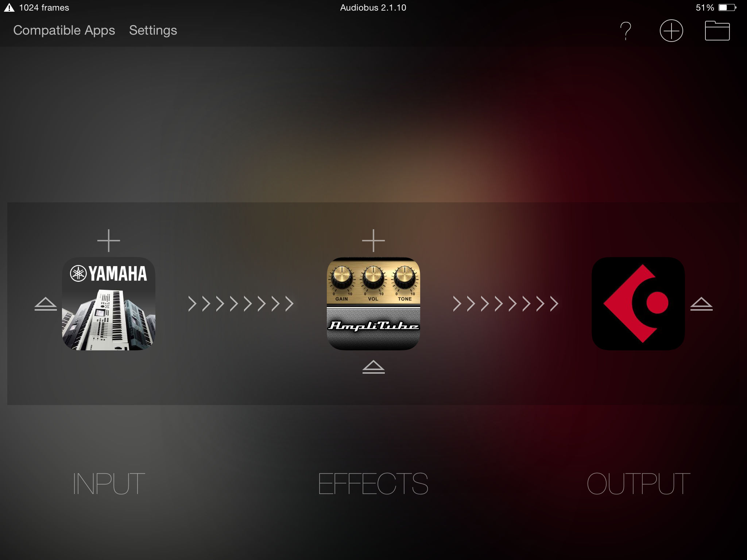Viewport: 747px width, 560px height.
Task: Eject the AmpliTube effect app
Action: [373, 367]
